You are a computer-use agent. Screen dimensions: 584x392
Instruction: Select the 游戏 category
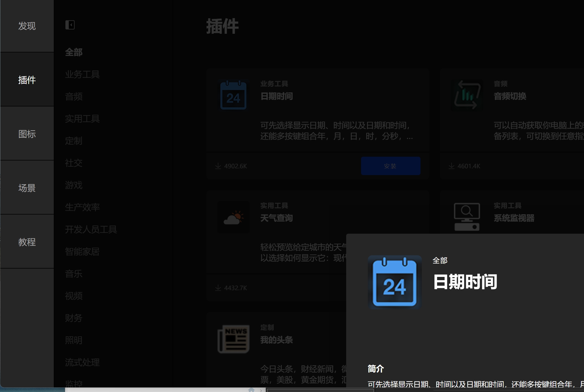point(74,185)
